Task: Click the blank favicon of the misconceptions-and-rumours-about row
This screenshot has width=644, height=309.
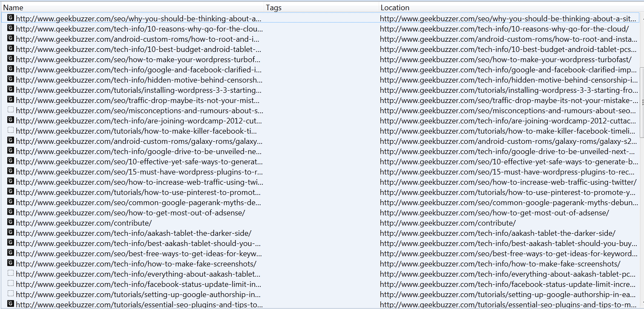Action: tap(11, 110)
